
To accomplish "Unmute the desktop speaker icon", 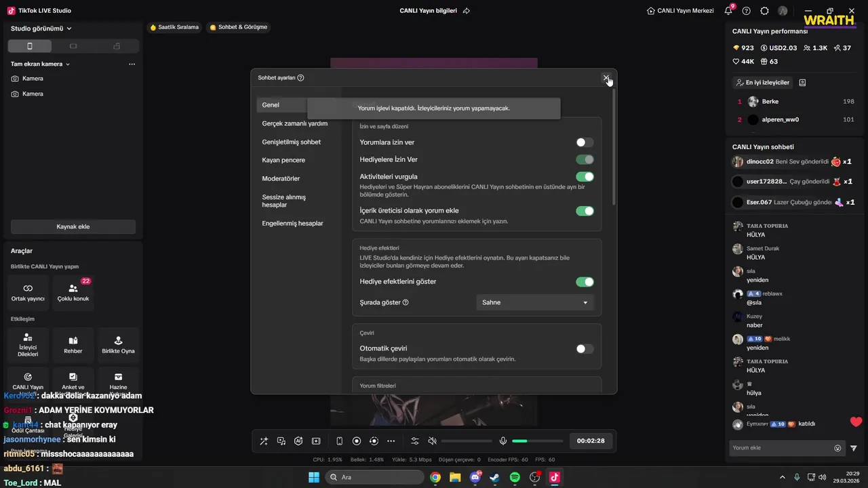I will (433, 441).
